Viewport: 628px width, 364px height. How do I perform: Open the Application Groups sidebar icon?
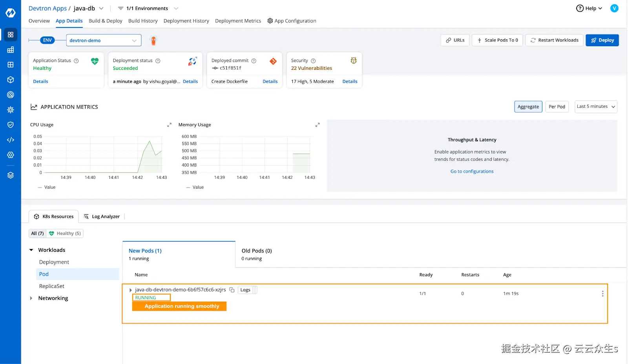tap(10, 49)
